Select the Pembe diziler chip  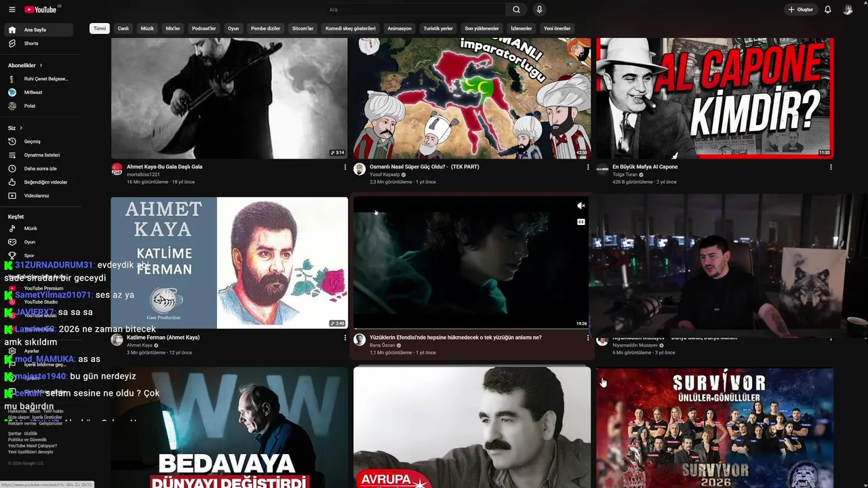265,28
